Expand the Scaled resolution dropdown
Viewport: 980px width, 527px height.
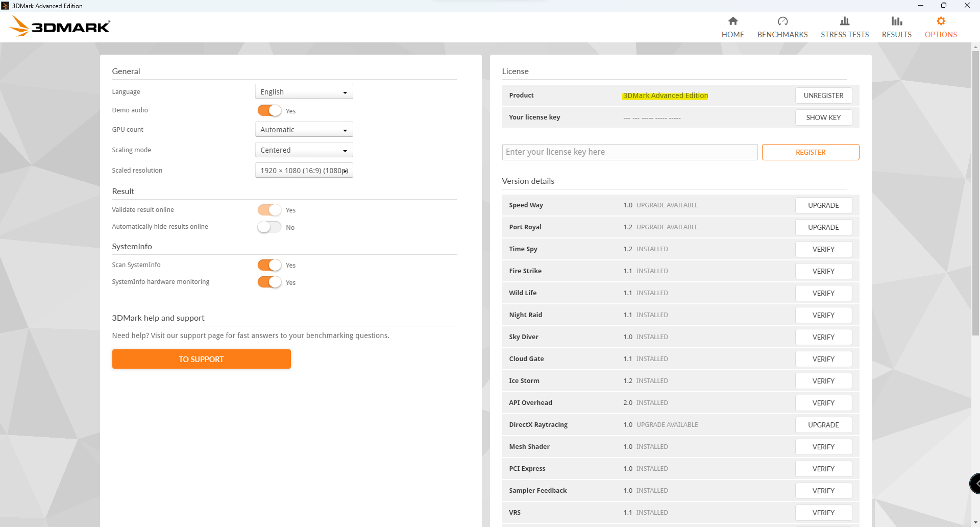[304, 171]
